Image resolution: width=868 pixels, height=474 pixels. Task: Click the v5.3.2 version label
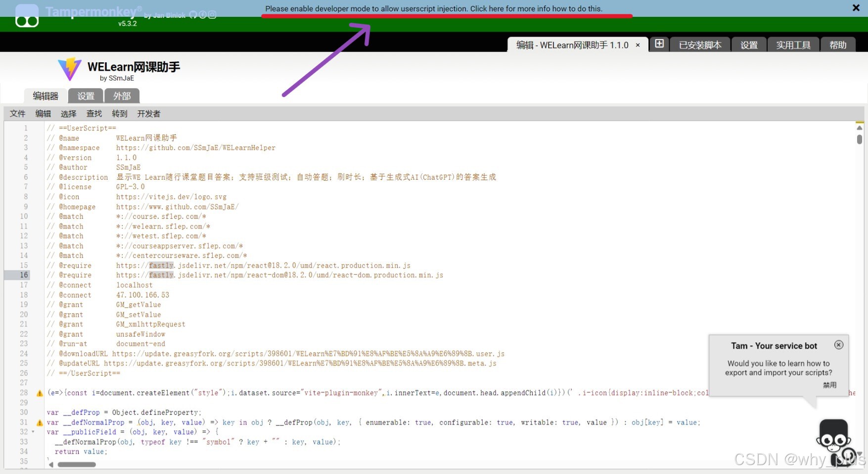(x=127, y=23)
